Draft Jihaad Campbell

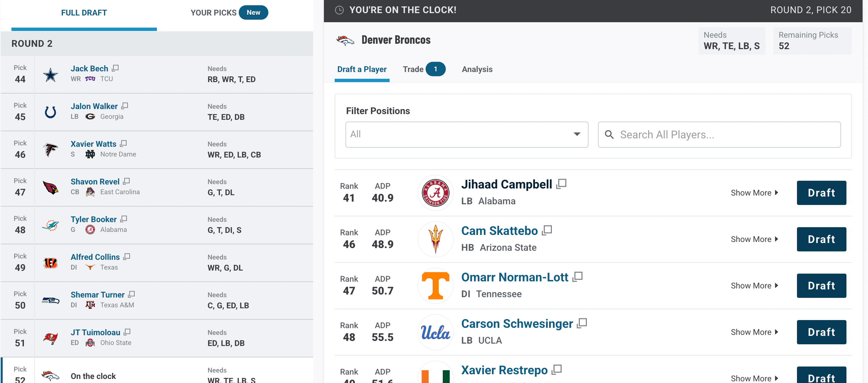click(821, 193)
